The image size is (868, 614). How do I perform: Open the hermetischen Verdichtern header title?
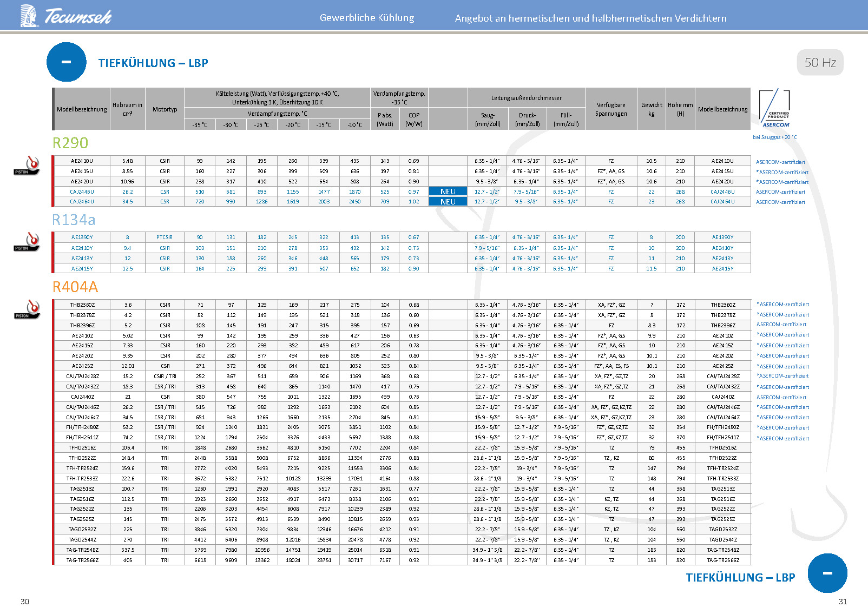pyautogui.click(x=590, y=18)
